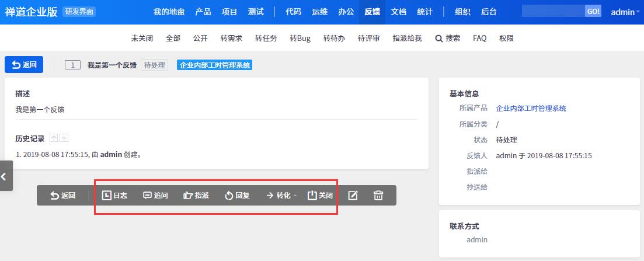Switch to 未关闭 tab
Viewport: 644px width, 261px height.
[142, 38]
